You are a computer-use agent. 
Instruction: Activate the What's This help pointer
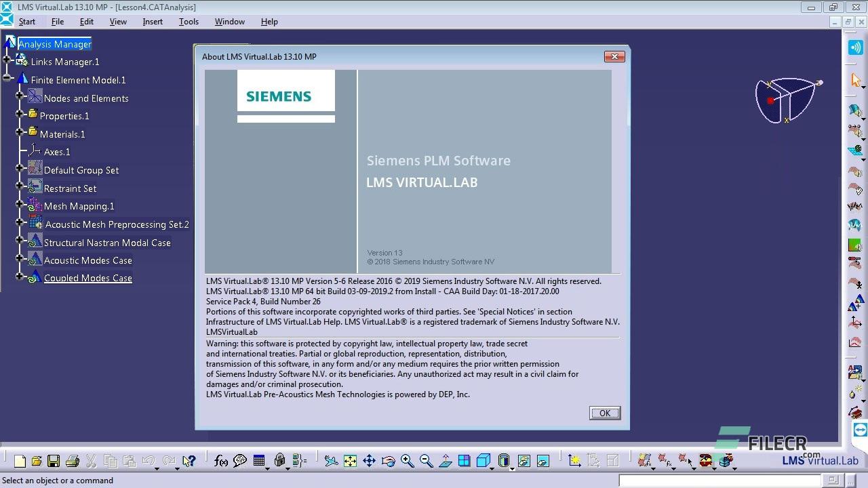click(x=189, y=462)
